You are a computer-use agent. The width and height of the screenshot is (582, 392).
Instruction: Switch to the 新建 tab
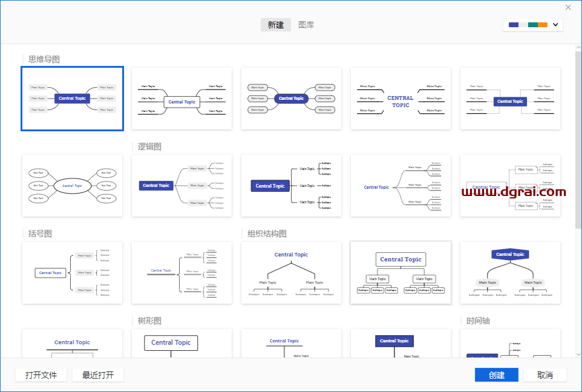[276, 25]
